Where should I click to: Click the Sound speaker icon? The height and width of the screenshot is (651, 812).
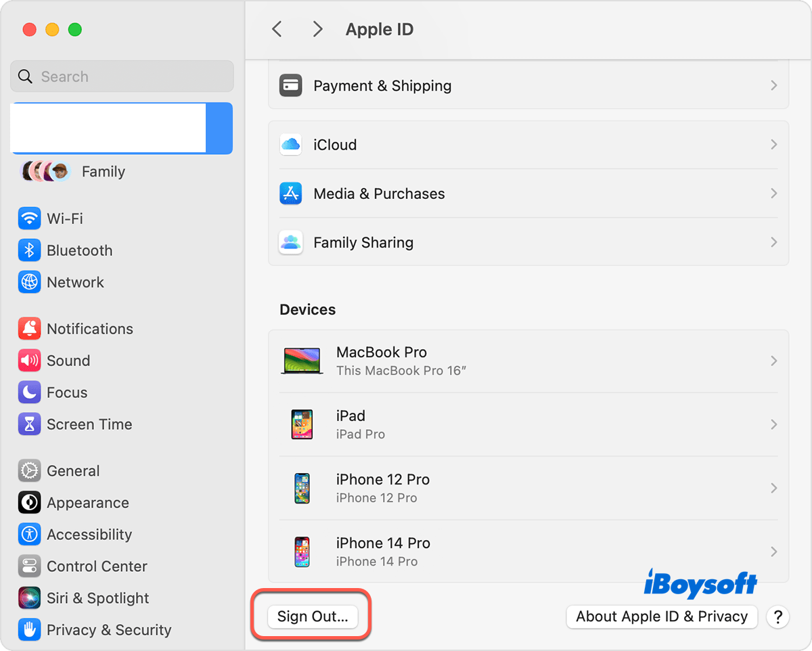point(29,361)
